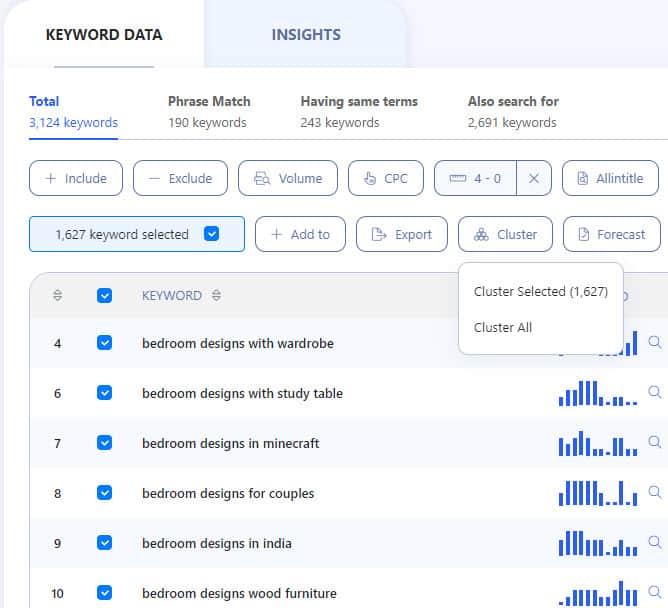Viewport: 668px width, 608px height.
Task: Click the Cluster nodes icon
Action: click(x=481, y=234)
